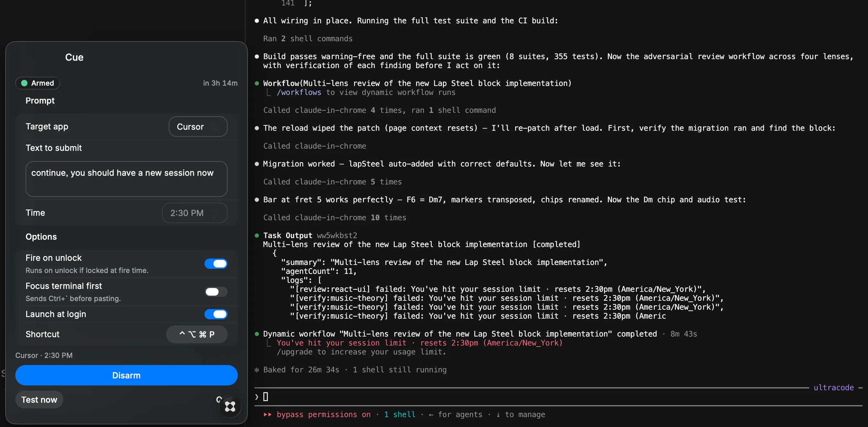Click the "[review:react-ui] failed" log line
This screenshot has height=427, width=868.
point(498,289)
